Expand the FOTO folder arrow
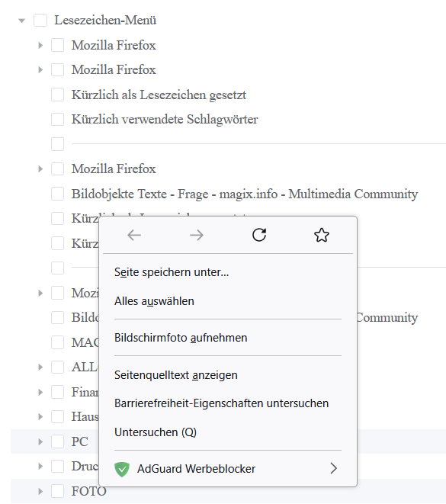Screen dimensions: 446x504 click(x=40, y=492)
